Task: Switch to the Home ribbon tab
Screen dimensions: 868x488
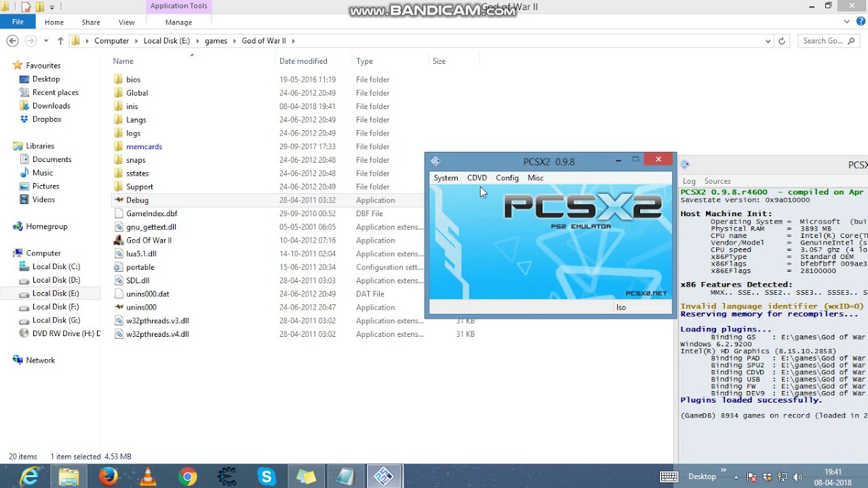Action: (x=54, y=22)
